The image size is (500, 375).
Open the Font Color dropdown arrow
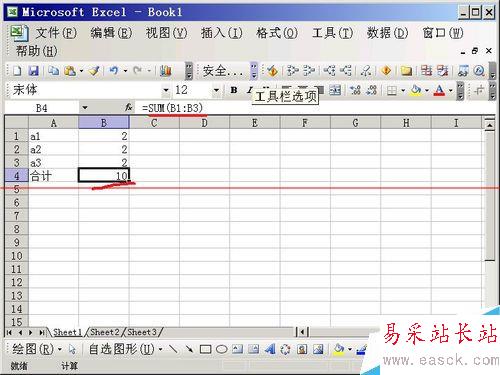[x=451, y=90]
